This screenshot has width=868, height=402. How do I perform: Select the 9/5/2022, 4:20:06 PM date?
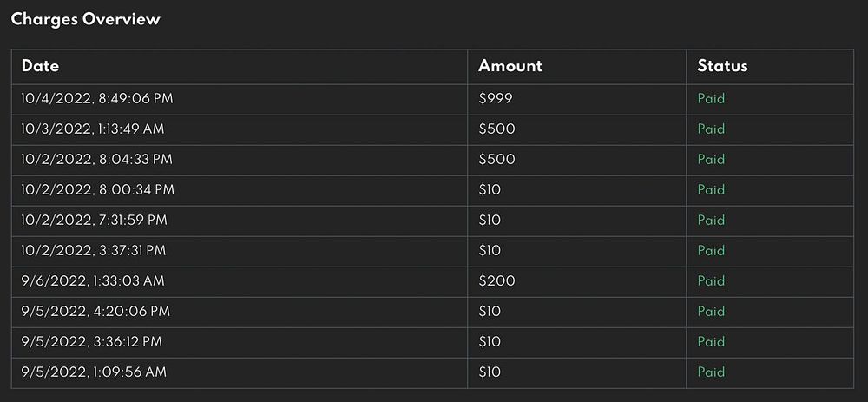pos(95,312)
